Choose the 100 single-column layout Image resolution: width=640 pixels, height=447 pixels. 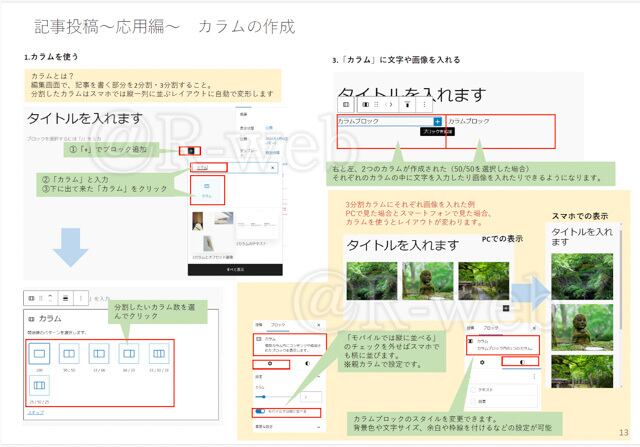coord(39,354)
